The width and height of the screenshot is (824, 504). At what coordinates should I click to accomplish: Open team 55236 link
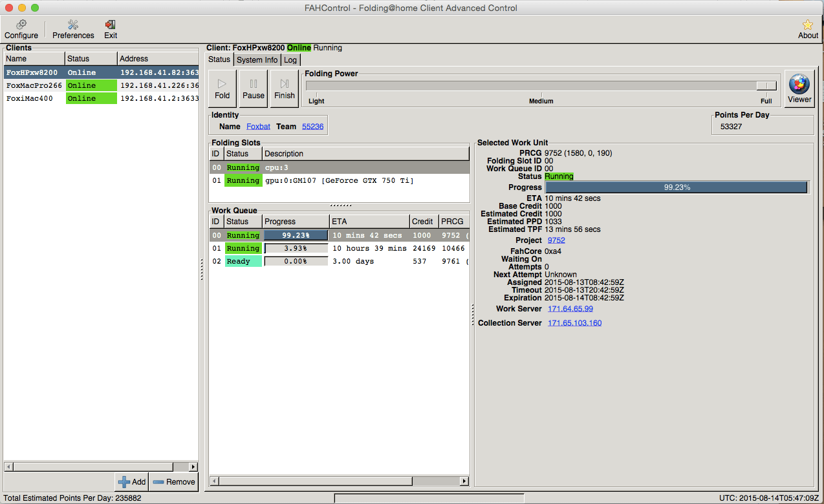pyautogui.click(x=312, y=127)
